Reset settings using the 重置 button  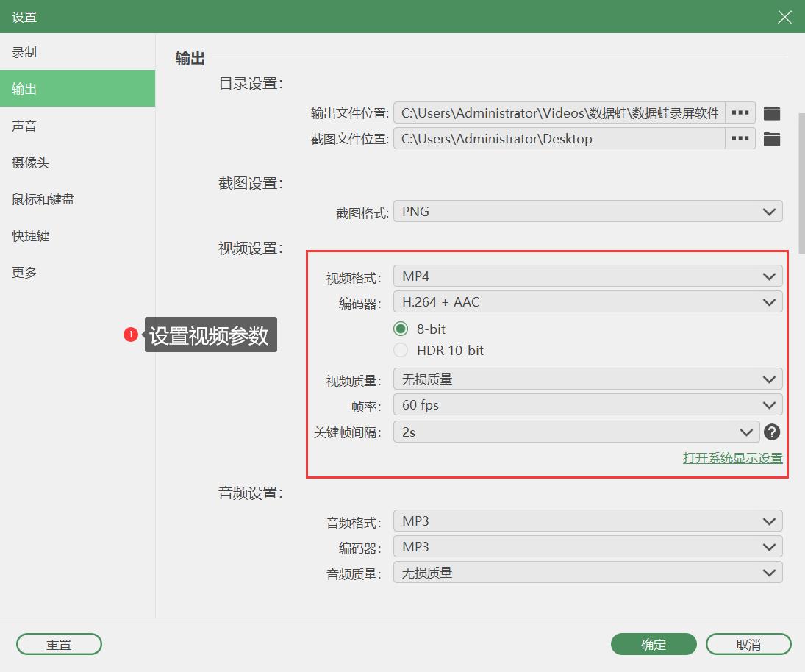[59, 644]
